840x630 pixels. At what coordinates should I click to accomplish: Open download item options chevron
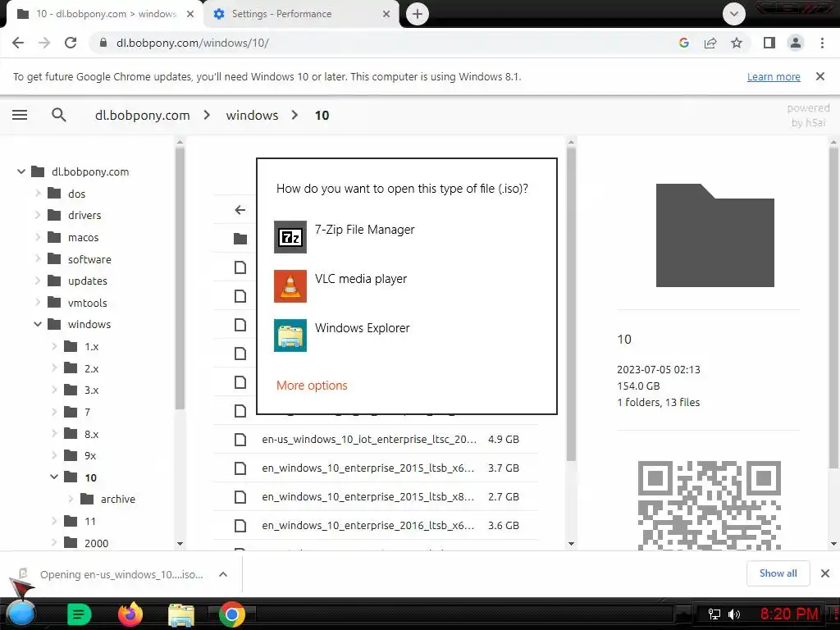(x=223, y=574)
